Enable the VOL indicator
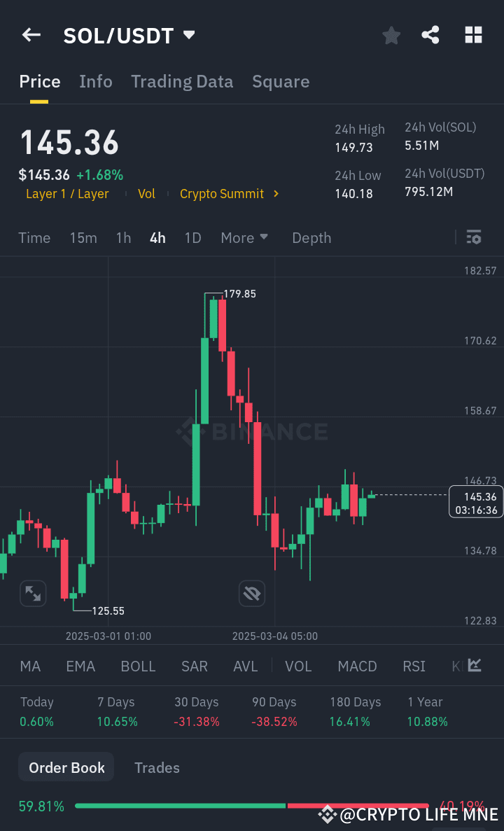Viewport: 504px width, 831px height. (x=298, y=666)
